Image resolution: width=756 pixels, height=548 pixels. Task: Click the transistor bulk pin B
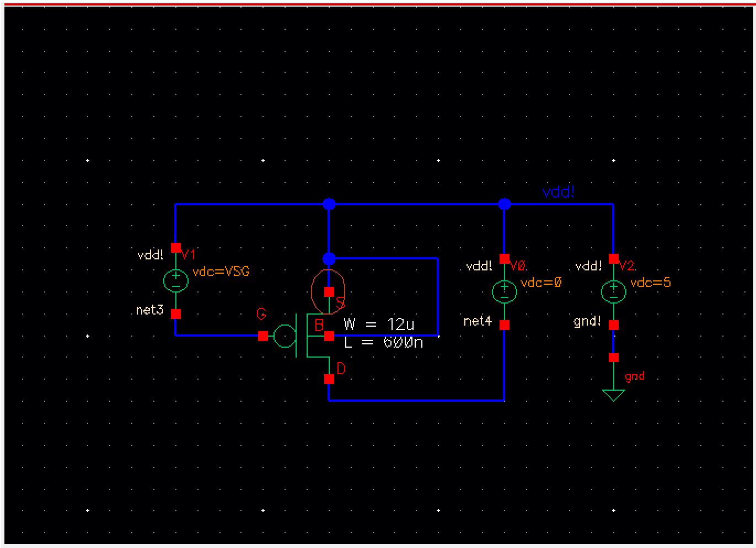click(329, 336)
